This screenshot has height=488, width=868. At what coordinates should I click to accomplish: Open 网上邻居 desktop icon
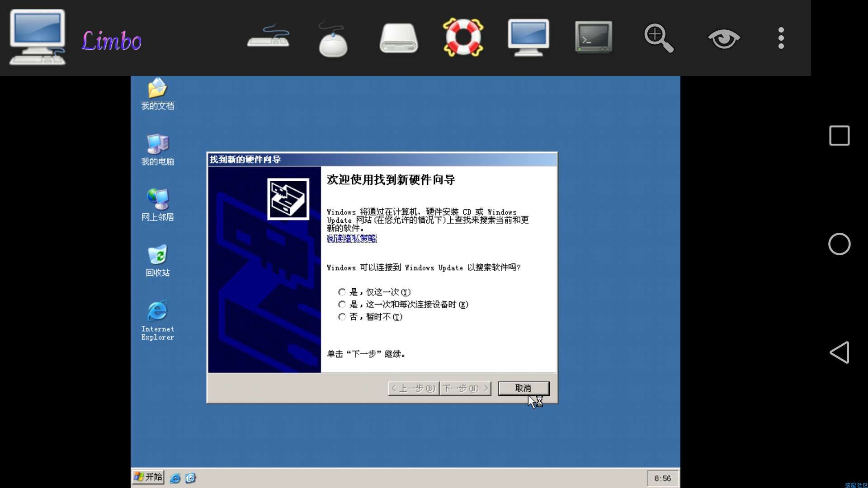[157, 205]
